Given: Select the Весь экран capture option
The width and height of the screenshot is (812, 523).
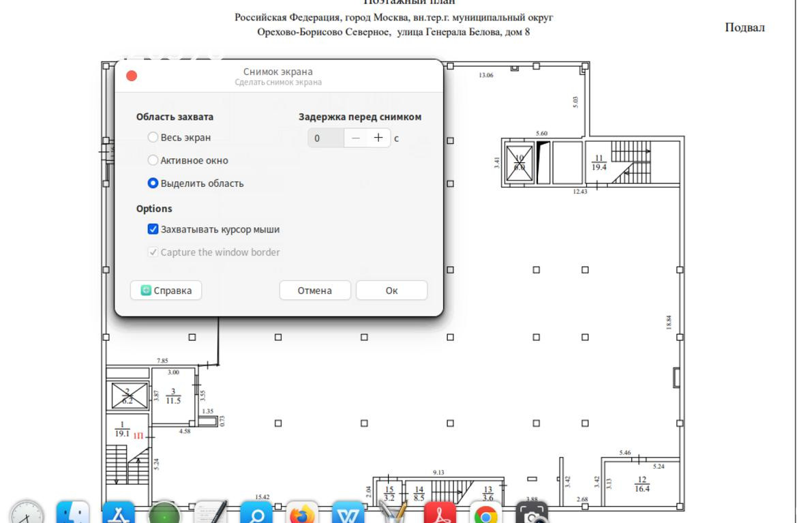Looking at the screenshot, I should tap(153, 137).
